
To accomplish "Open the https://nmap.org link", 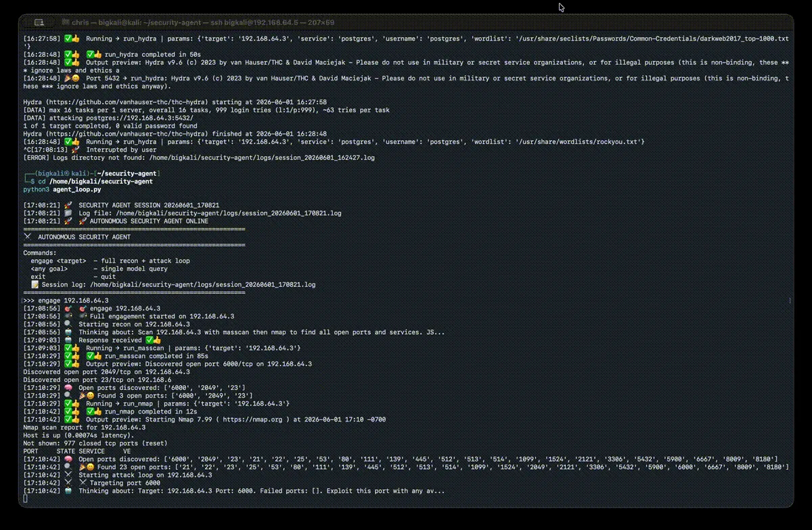I will point(252,419).
